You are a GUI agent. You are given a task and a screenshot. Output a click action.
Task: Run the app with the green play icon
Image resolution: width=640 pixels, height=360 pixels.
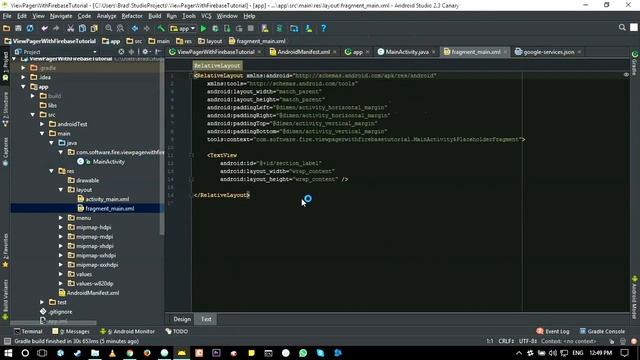(x=203, y=28)
